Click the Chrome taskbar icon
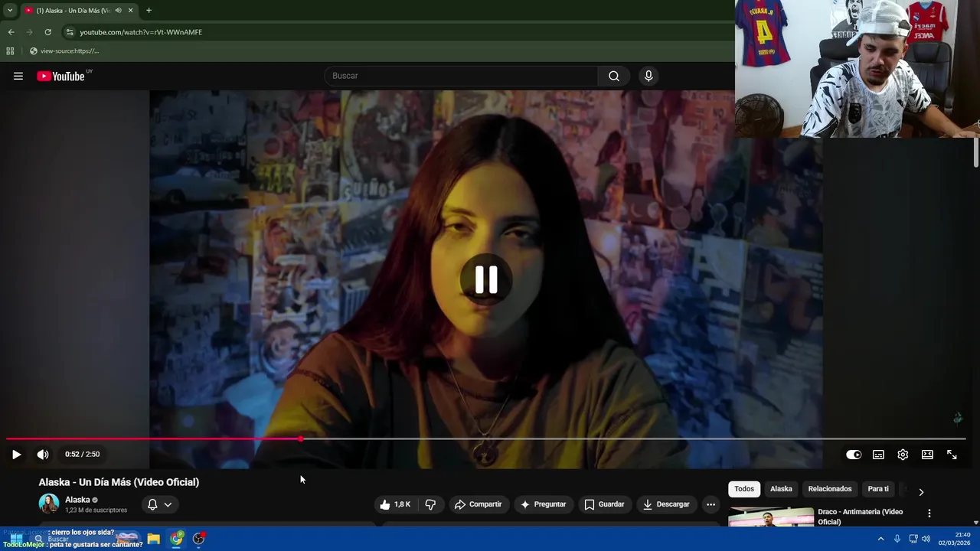980x551 pixels. pyautogui.click(x=176, y=539)
